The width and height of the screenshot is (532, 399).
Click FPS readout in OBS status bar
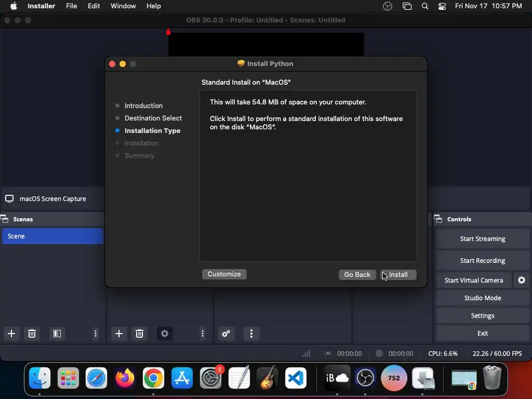497,353
